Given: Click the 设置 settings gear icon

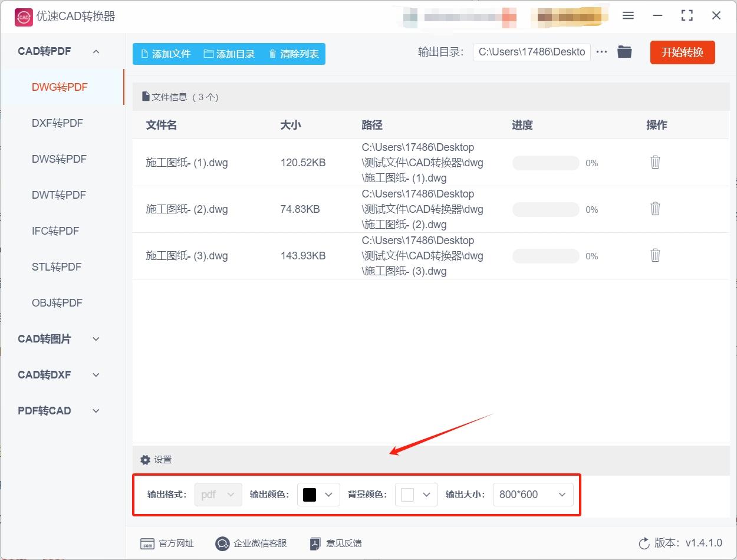Looking at the screenshot, I should pos(144,459).
